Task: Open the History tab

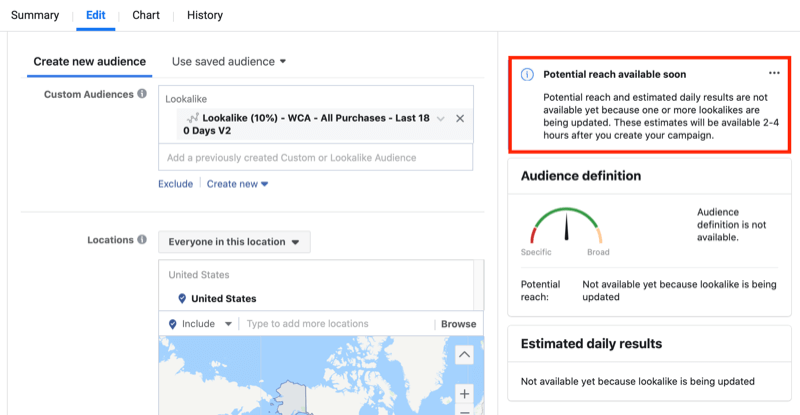Action: pyautogui.click(x=205, y=15)
